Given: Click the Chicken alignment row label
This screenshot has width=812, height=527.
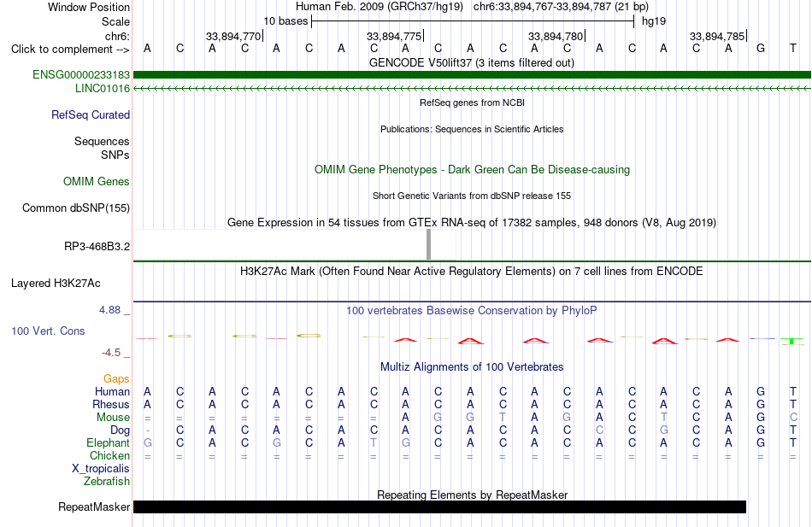Looking at the screenshot, I should tap(109, 455).
